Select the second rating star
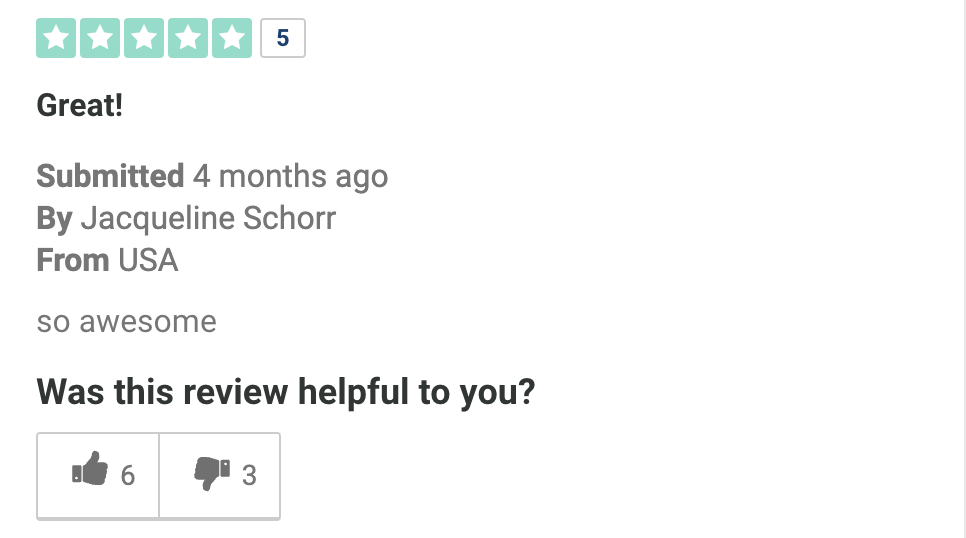This screenshot has width=966, height=538. (x=100, y=38)
